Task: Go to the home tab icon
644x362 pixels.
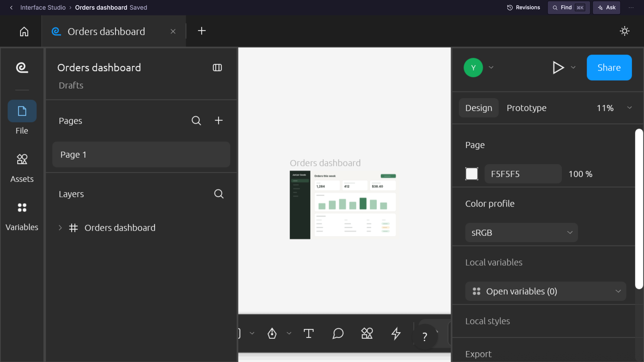Action: 24,32
